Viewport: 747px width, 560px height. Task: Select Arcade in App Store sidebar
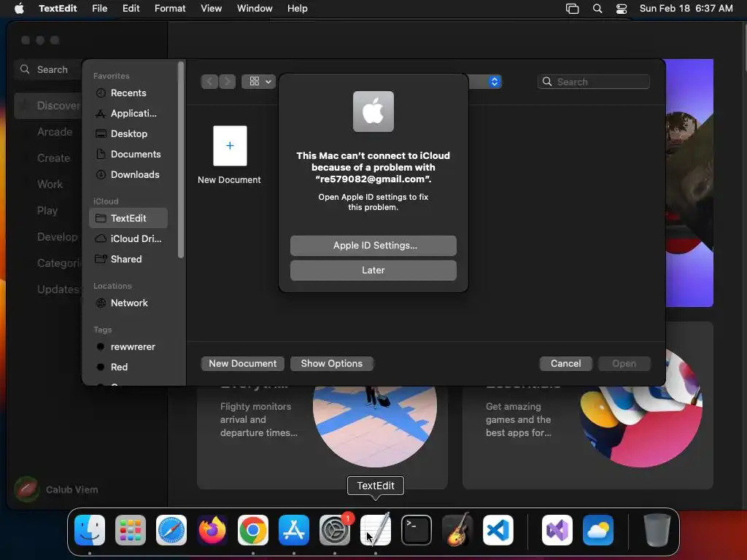click(54, 132)
